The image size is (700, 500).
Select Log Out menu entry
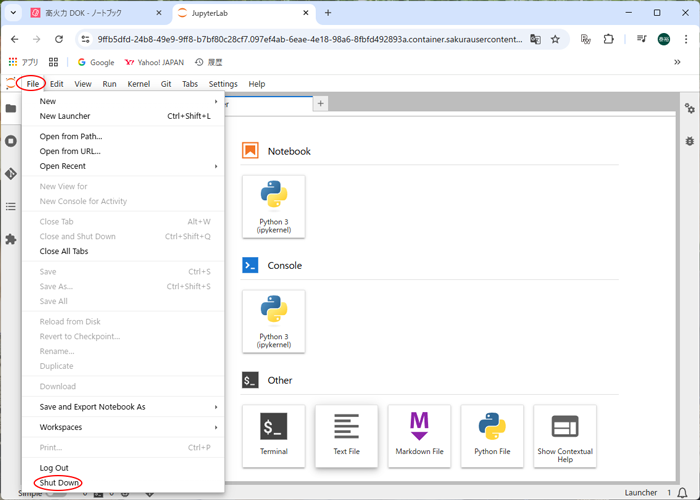click(x=54, y=468)
